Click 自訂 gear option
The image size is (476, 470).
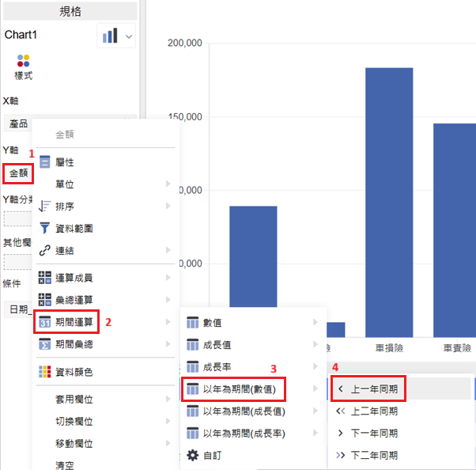coord(213,456)
